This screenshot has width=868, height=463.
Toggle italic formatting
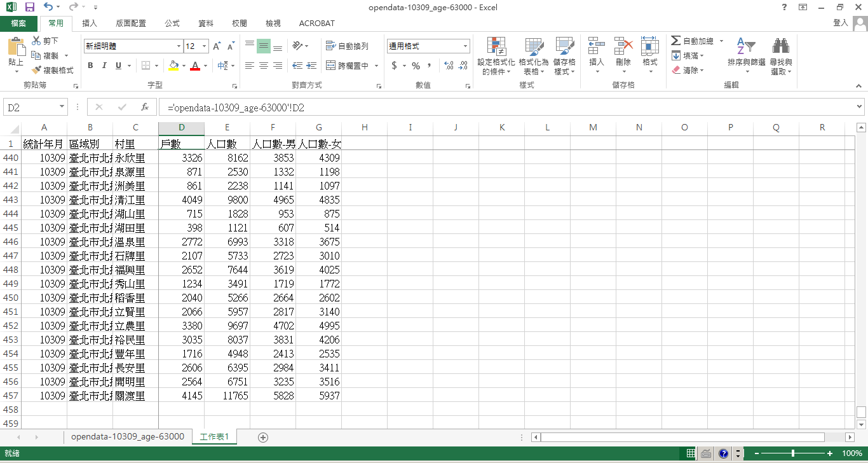104,66
